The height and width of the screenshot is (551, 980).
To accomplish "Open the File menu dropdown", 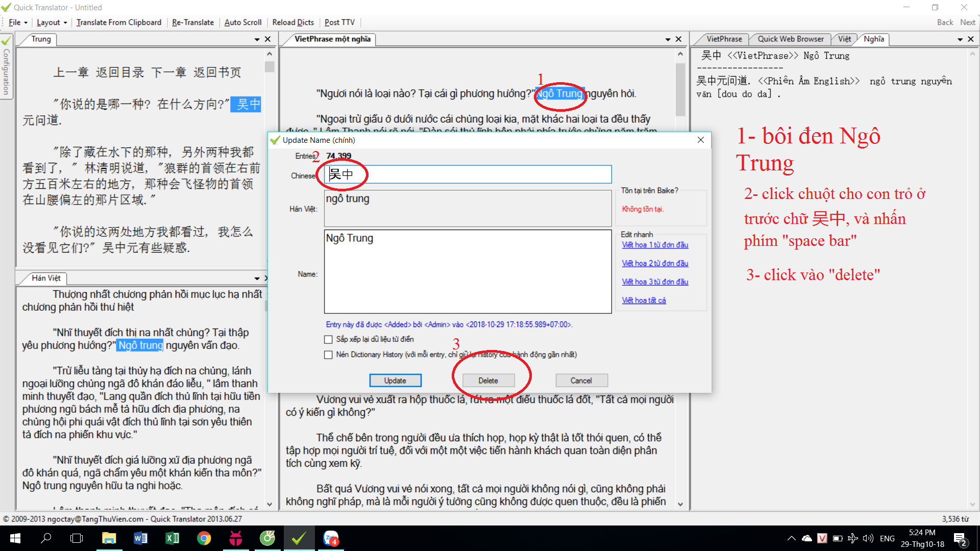I will (x=18, y=22).
